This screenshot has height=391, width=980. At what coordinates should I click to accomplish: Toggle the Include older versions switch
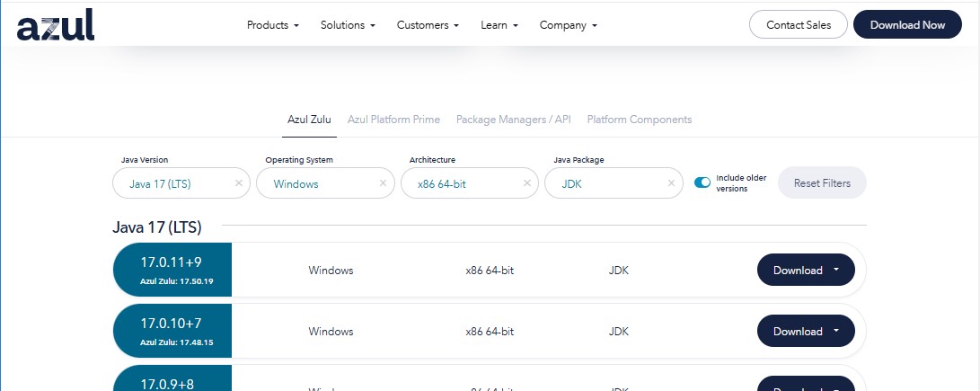pyautogui.click(x=702, y=182)
